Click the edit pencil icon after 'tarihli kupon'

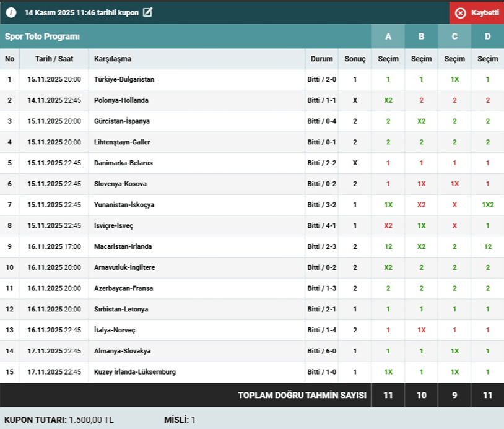[147, 12]
